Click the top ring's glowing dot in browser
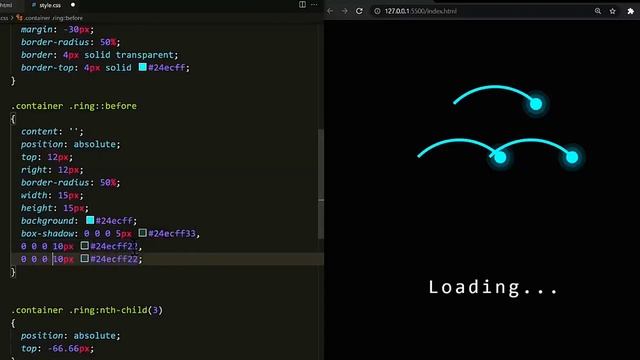This screenshot has width=640, height=360. [x=536, y=104]
